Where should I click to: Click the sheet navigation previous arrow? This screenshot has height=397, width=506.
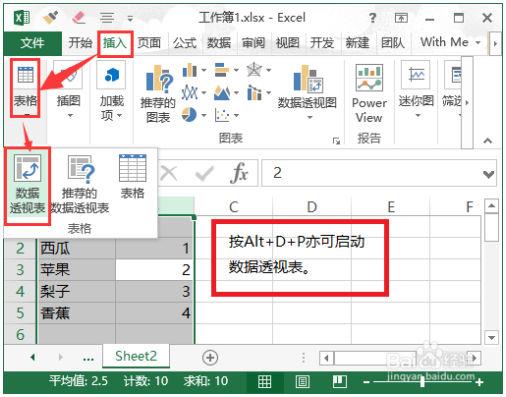click(x=33, y=357)
